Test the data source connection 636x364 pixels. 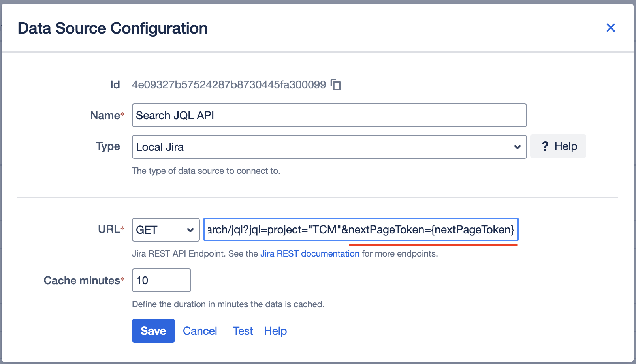click(x=243, y=331)
